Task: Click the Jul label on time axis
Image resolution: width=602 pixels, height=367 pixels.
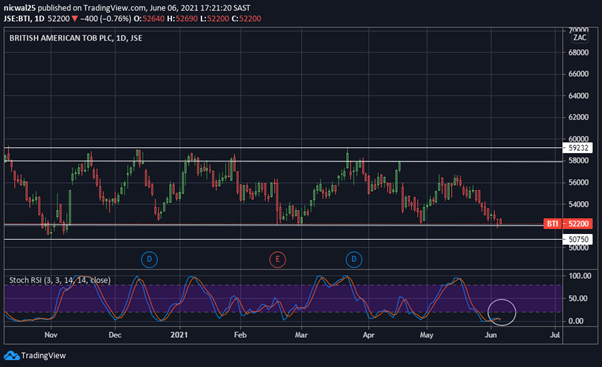Action: (x=555, y=335)
